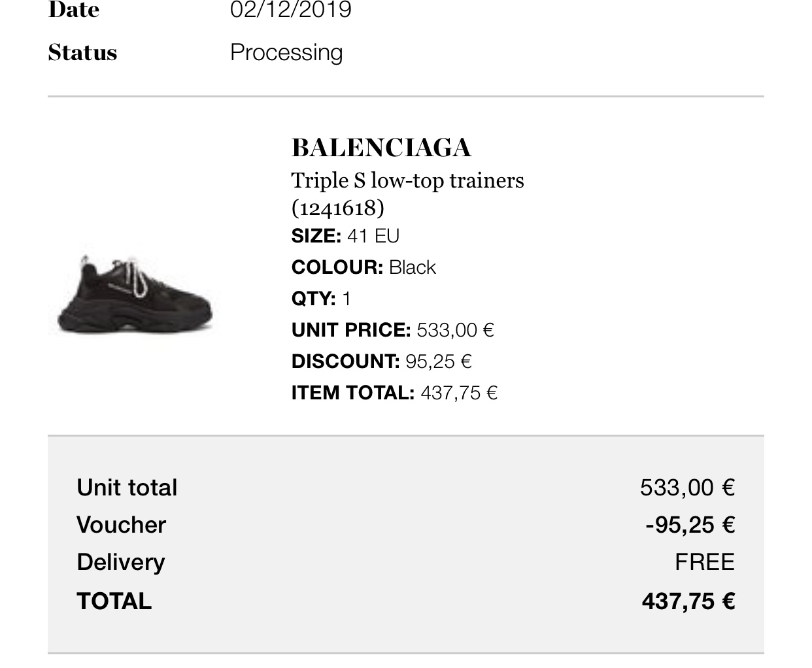This screenshot has width=812, height=668.
Task: Click the Triple S low-top trainers title
Action: coord(407,180)
